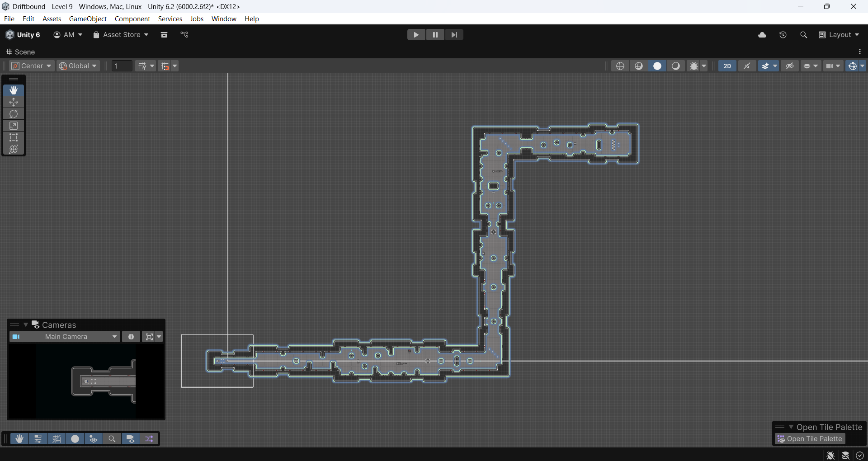The height and width of the screenshot is (461, 868).
Task: Open debug draw mode dropdown arrow
Action: point(704,66)
